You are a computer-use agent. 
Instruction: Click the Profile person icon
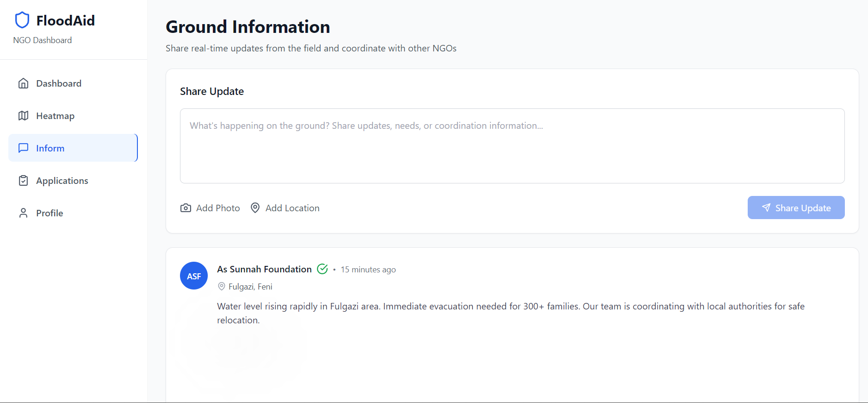coord(23,213)
